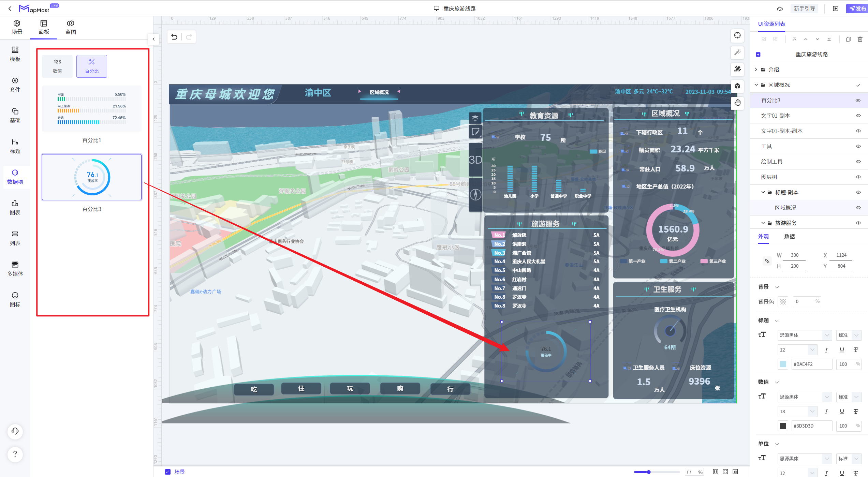The height and width of the screenshot is (477, 868).
Task: Move layer to bottom in resource list
Action: [829, 39]
